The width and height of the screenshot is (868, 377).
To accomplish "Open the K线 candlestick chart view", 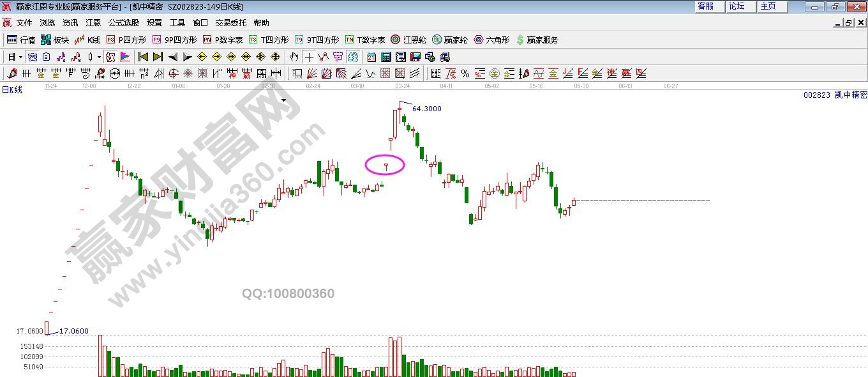I will point(87,40).
